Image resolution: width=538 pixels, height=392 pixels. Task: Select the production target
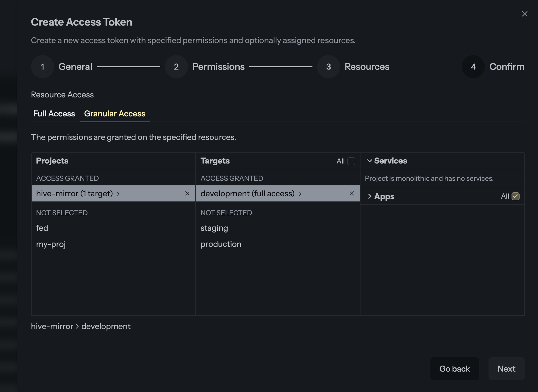(x=221, y=244)
